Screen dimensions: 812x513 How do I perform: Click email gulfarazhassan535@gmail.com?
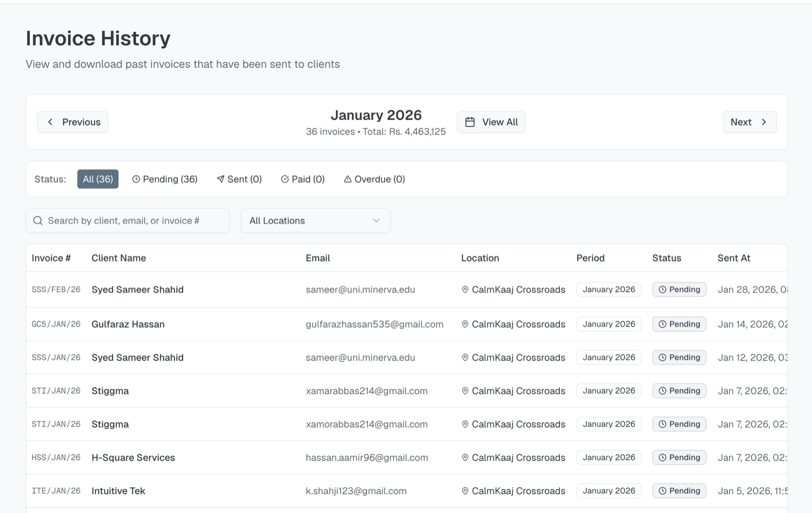click(375, 324)
